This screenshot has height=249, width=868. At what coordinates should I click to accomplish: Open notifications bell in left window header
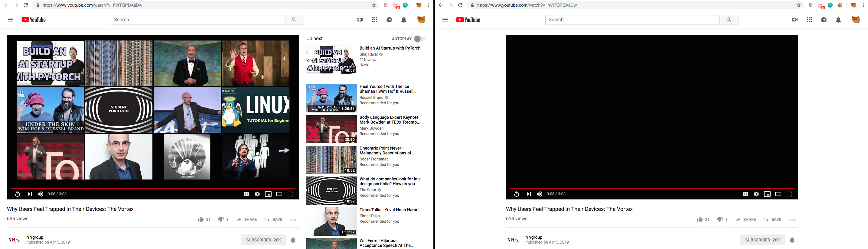(404, 20)
